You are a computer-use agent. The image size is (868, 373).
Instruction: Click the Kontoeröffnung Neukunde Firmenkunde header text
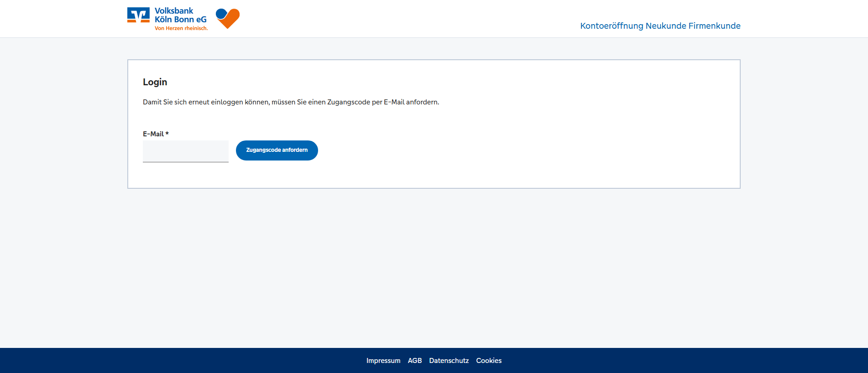[x=660, y=26]
